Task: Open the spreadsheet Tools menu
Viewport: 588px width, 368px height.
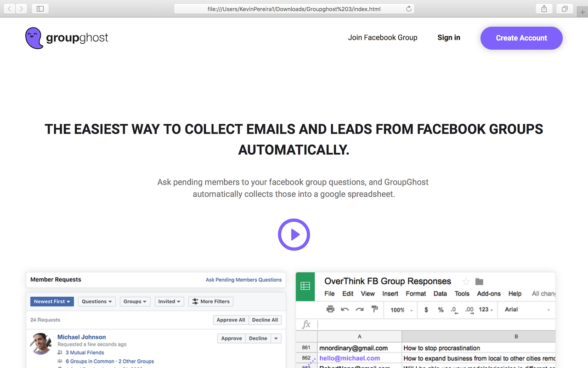Action: pyautogui.click(x=462, y=293)
